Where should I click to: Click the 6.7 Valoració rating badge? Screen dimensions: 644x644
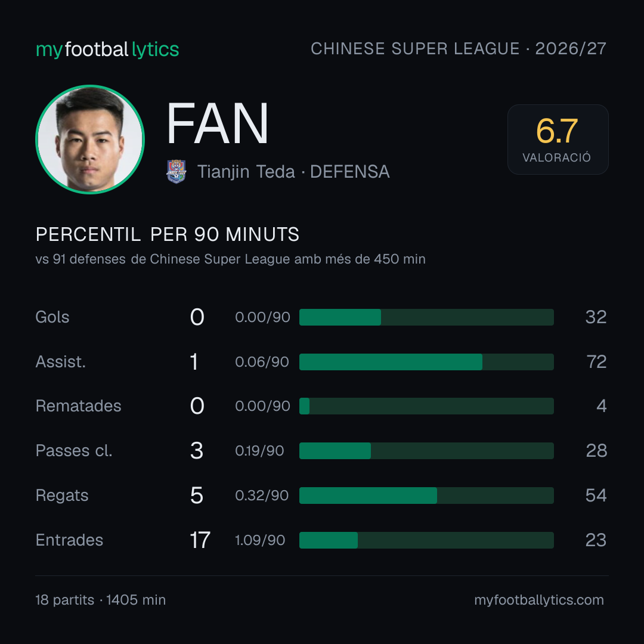(558, 140)
